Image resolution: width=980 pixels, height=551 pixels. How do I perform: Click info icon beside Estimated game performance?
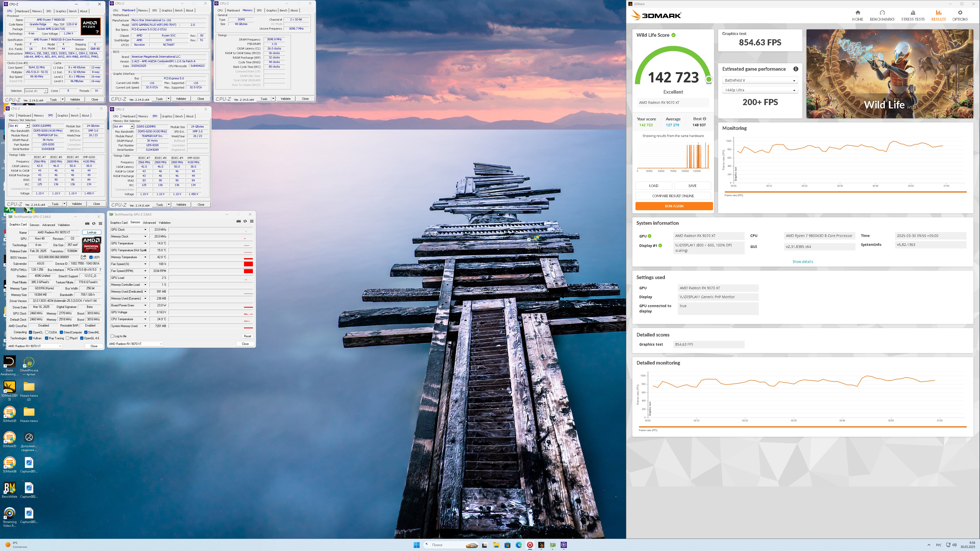click(795, 69)
